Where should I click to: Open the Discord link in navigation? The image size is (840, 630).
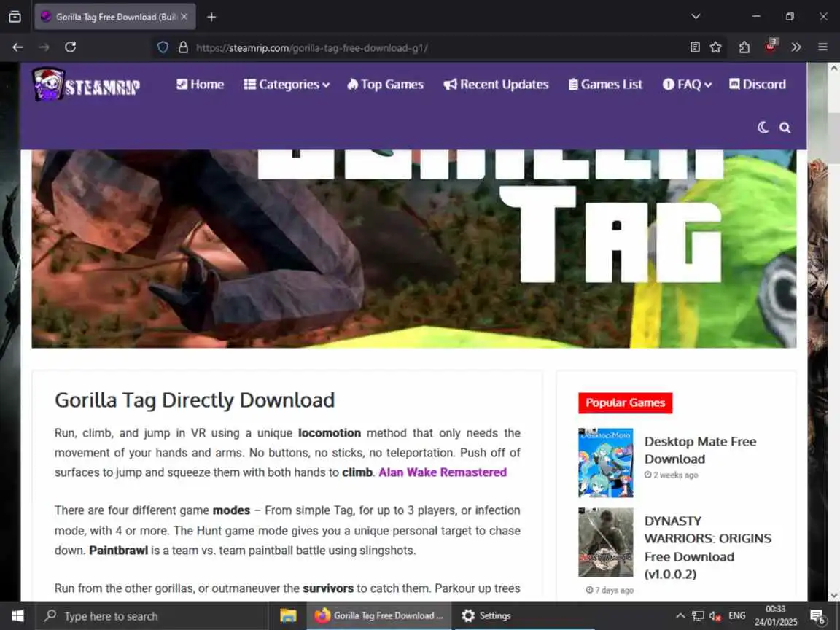click(x=758, y=84)
